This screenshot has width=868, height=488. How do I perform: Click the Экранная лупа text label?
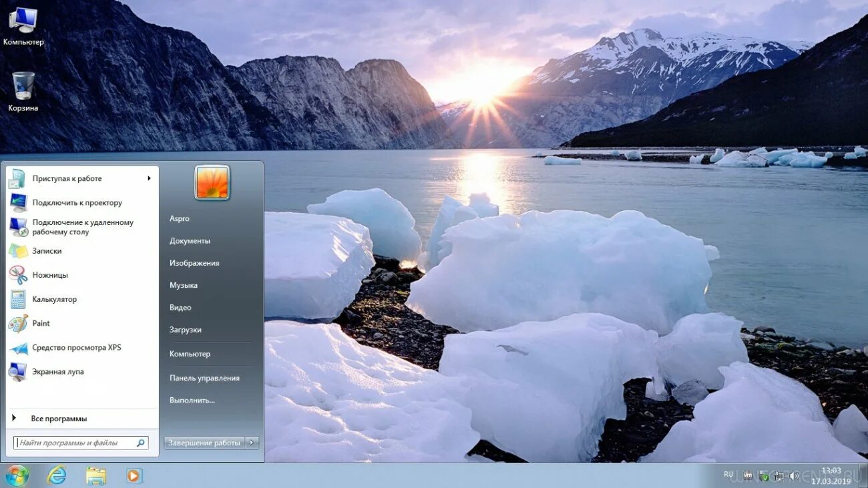[x=58, y=372]
